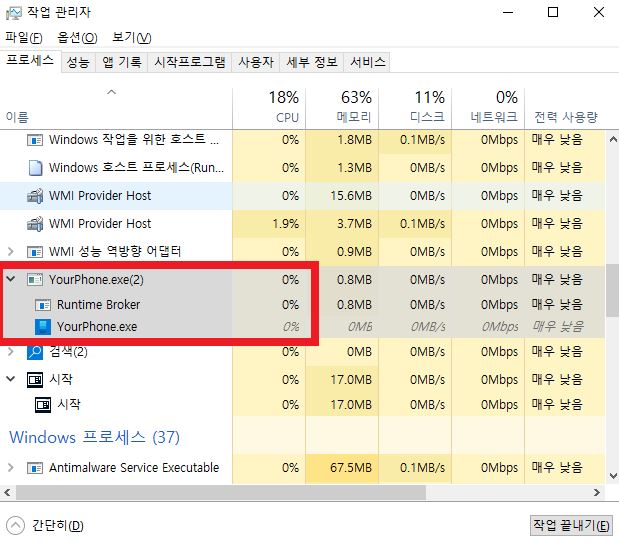Select the 검색(2) process name
The height and width of the screenshot is (548, 619).
68,352
